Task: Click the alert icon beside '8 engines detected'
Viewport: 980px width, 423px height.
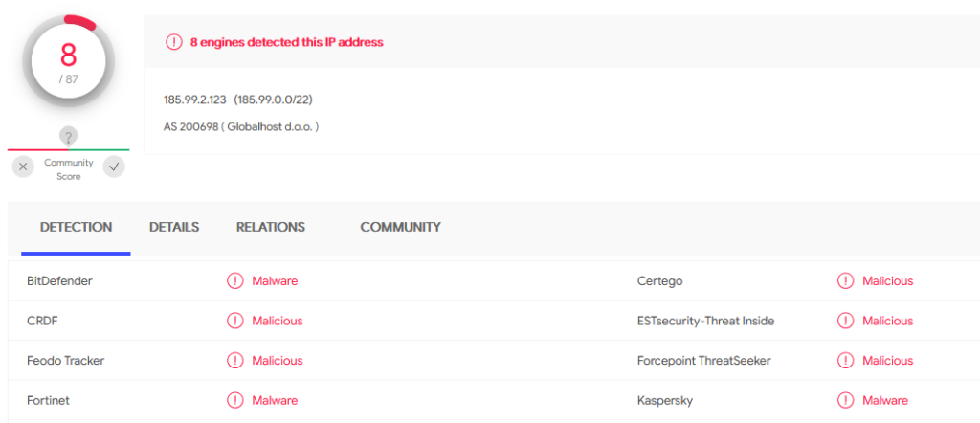Action: (173, 42)
